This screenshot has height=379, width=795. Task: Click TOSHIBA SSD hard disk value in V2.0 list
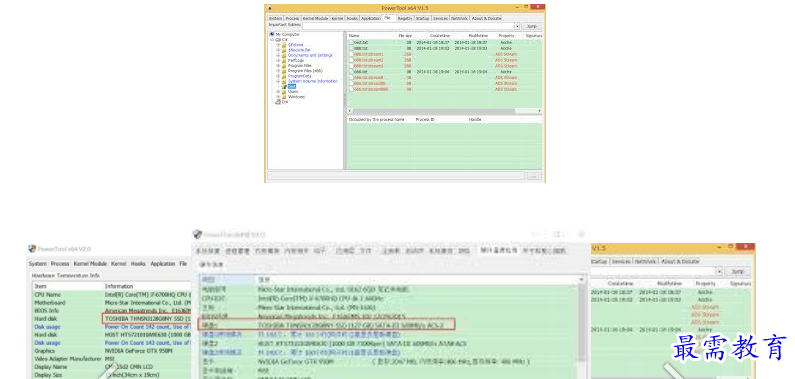click(147, 319)
